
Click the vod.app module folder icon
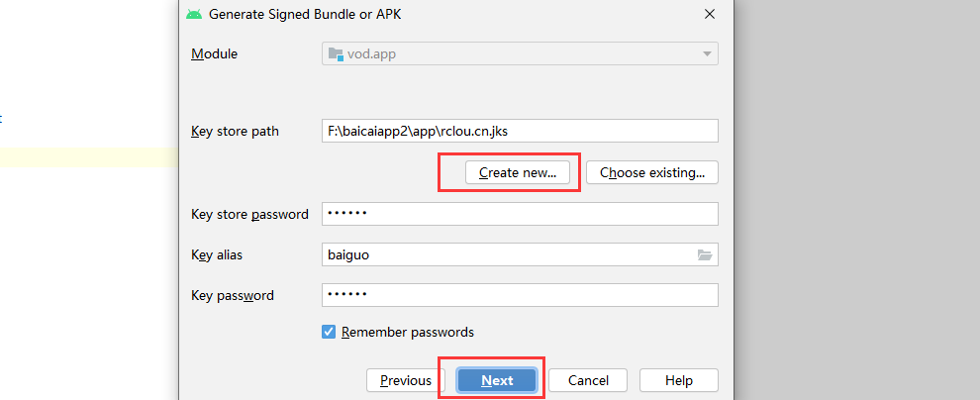point(335,54)
